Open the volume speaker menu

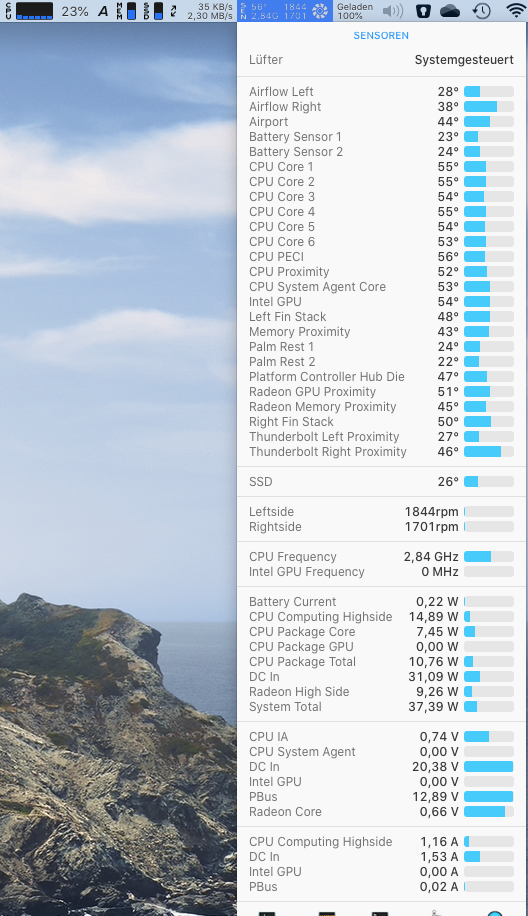click(x=393, y=11)
